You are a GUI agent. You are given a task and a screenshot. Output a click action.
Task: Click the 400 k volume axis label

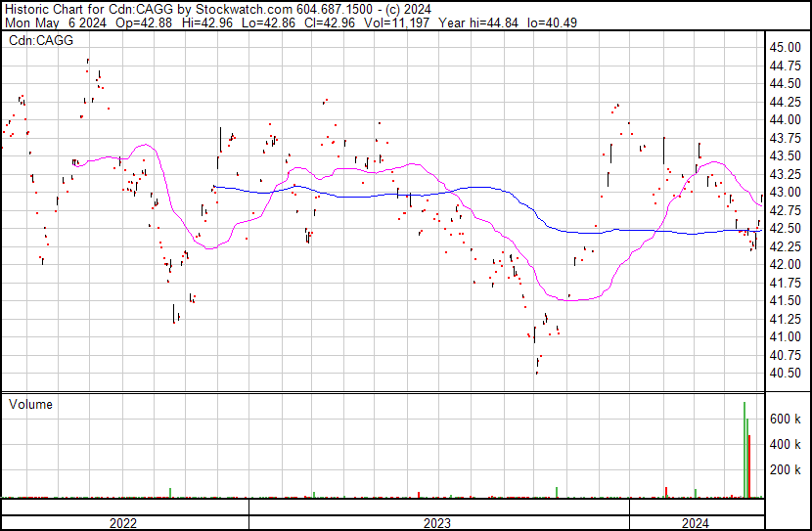coord(785,444)
